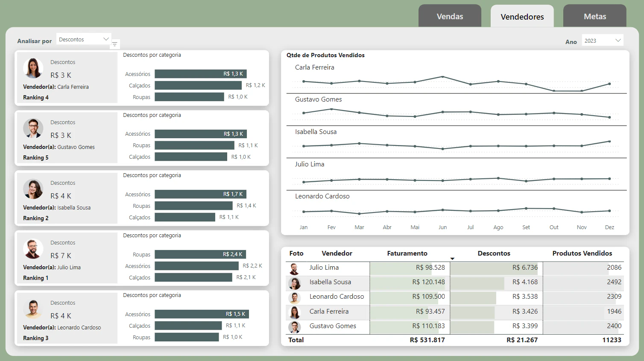This screenshot has width=644, height=361.
Task: Click the Ranking 1 label
Action: pos(35,278)
